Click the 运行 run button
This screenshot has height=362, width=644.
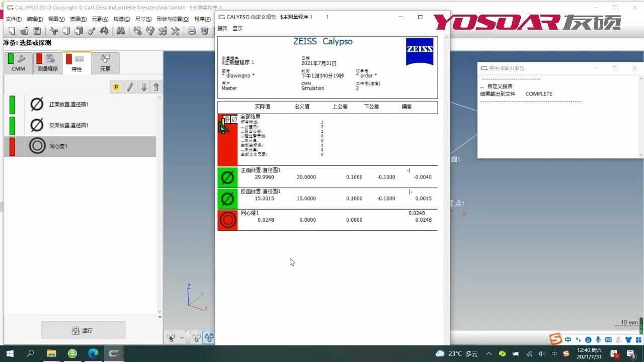[83, 330]
